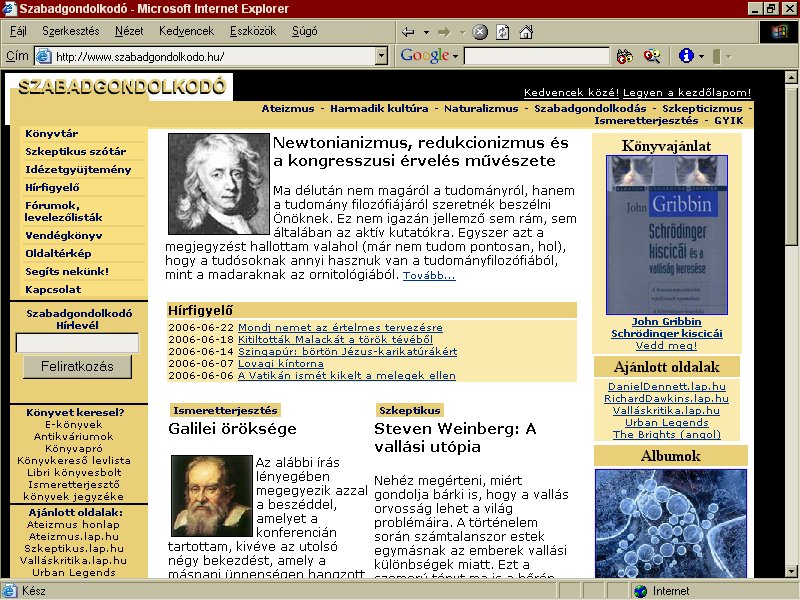The height and width of the screenshot is (600, 800).
Task: Click the browser Back arrow icon
Action: [x=408, y=32]
